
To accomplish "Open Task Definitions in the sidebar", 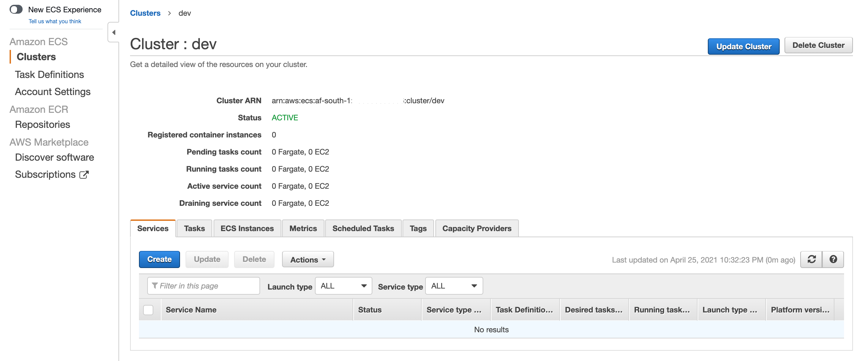I will pos(49,75).
